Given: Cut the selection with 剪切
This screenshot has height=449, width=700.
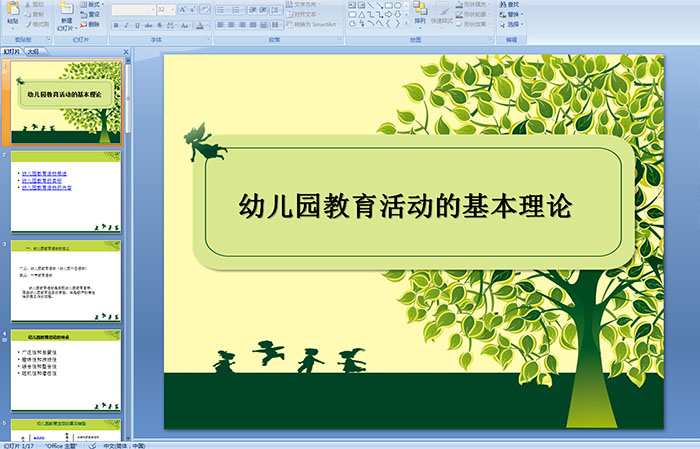Looking at the screenshot, I should pyautogui.click(x=34, y=4).
